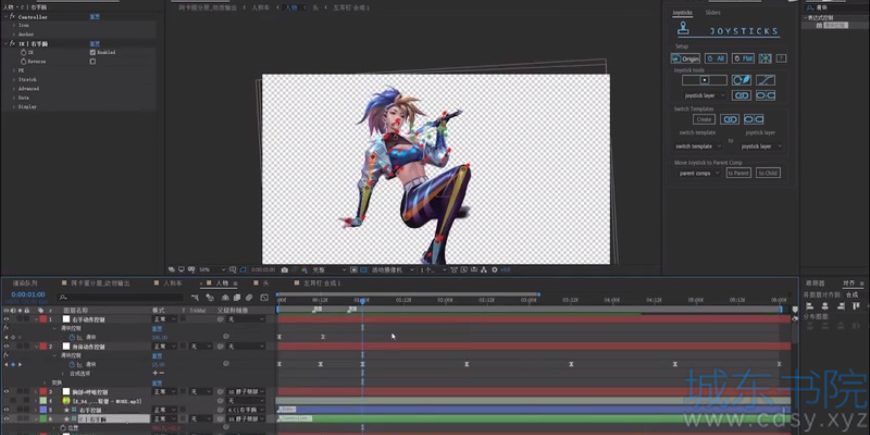Screen dimensions: 870x435
Task: Click the comp mini-flowchart icon in timeline toolbar
Action: coord(195,298)
